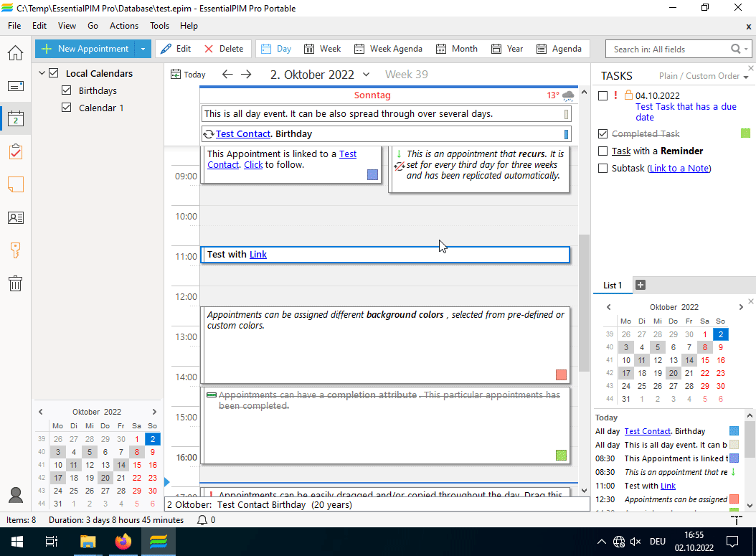The width and height of the screenshot is (756, 556).
Task: Uncheck the Completed Task checkbox
Action: pyautogui.click(x=603, y=133)
